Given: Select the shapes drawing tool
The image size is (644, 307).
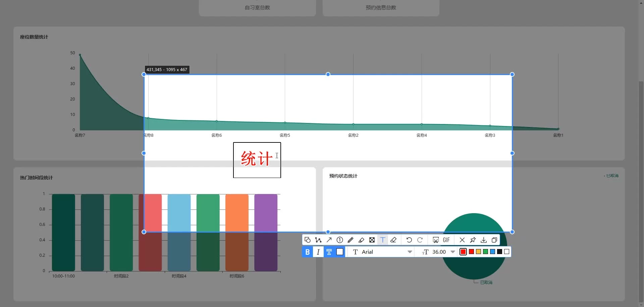Looking at the screenshot, I should click(308, 240).
